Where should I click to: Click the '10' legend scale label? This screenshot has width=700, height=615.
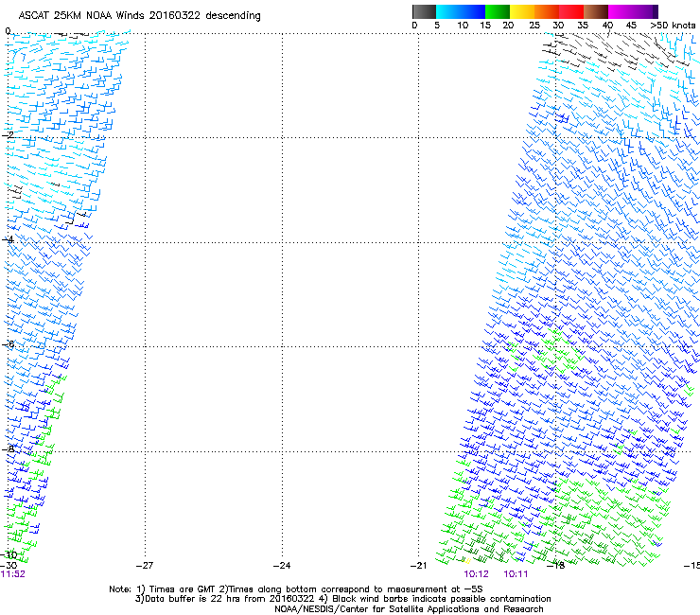point(463,26)
